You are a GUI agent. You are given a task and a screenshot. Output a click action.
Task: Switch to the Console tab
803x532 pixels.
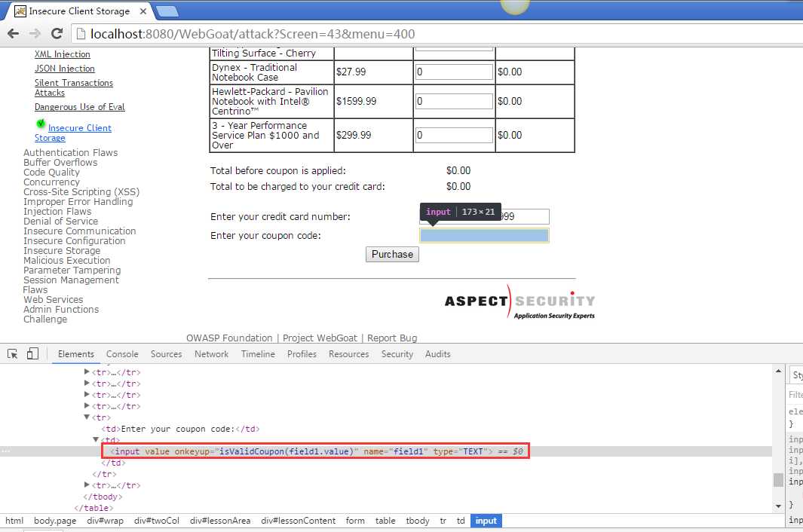point(122,354)
